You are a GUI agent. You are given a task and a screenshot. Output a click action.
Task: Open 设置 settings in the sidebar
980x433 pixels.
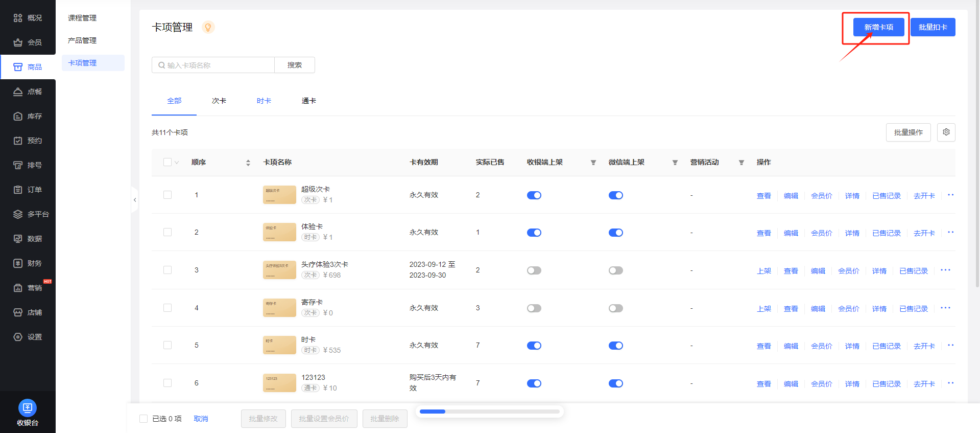(x=28, y=337)
